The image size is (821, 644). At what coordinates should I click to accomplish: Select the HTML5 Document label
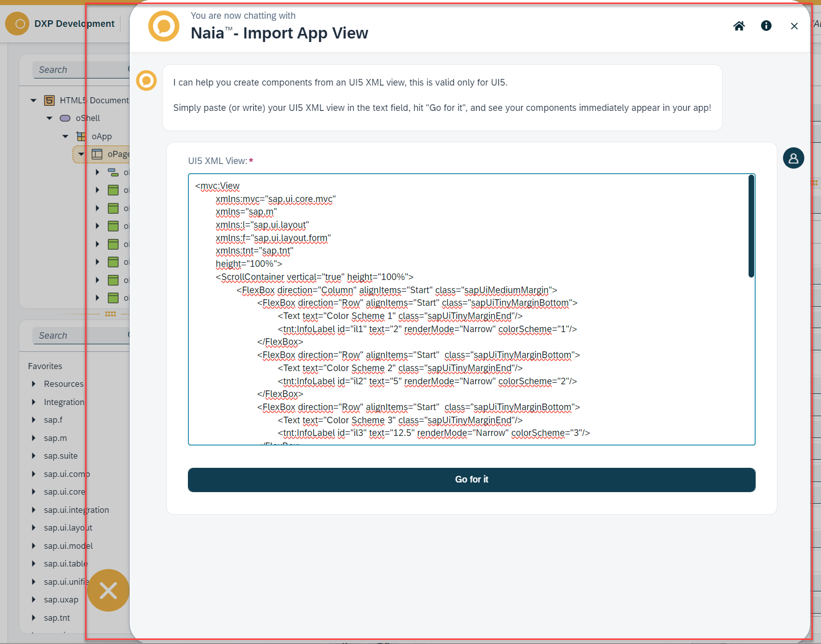click(x=94, y=100)
